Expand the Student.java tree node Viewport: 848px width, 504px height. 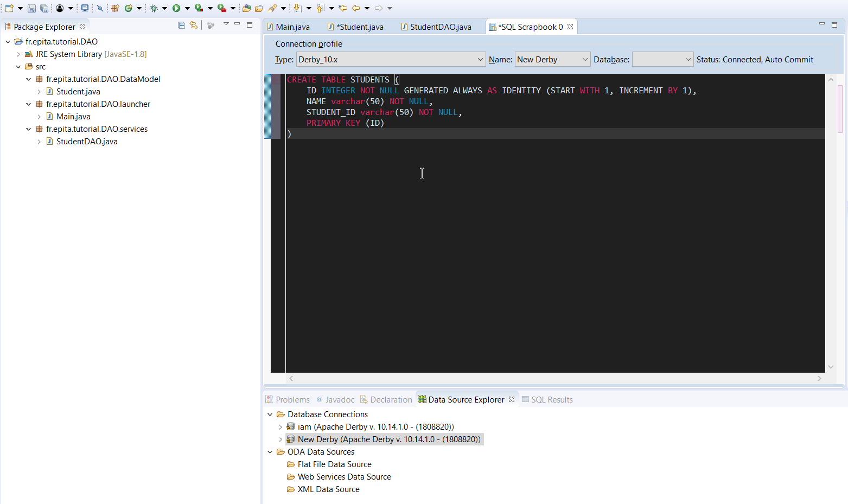click(39, 92)
